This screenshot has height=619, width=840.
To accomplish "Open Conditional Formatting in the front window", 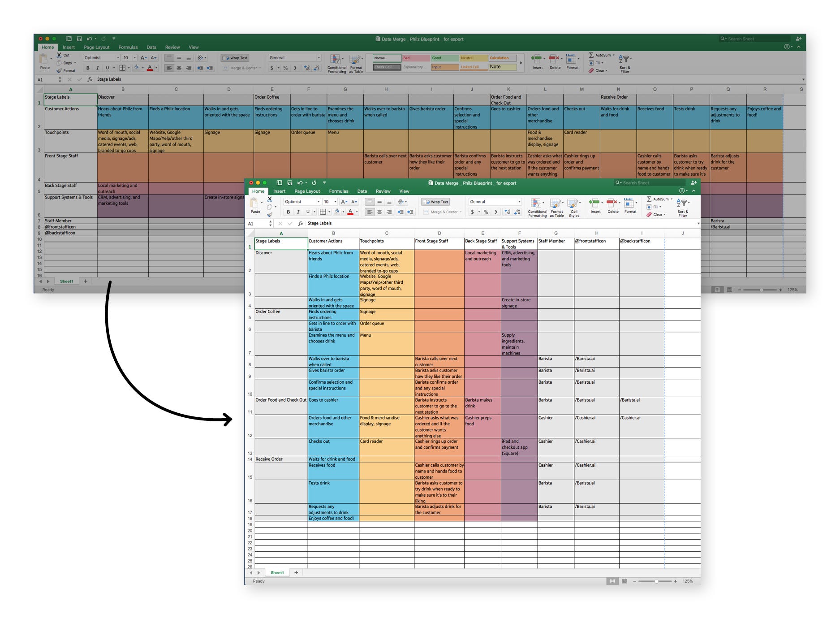I will (537, 208).
